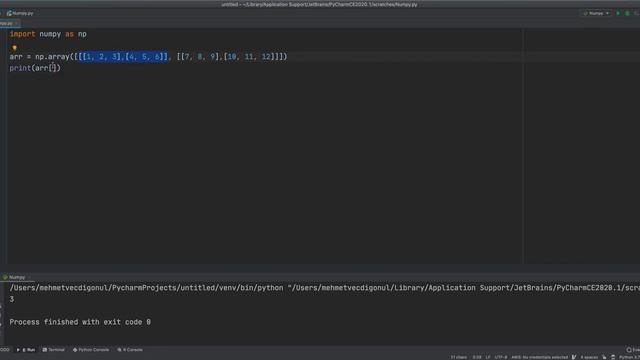Click the cursor position in status bar
640x360 pixels.
pyautogui.click(x=477, y=357)
